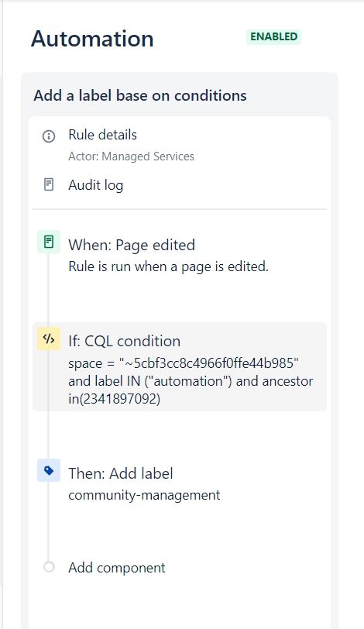Select the yellow CQL condition code icon
Viewport: 364px width, 629px height.
[x=49, y=339]
